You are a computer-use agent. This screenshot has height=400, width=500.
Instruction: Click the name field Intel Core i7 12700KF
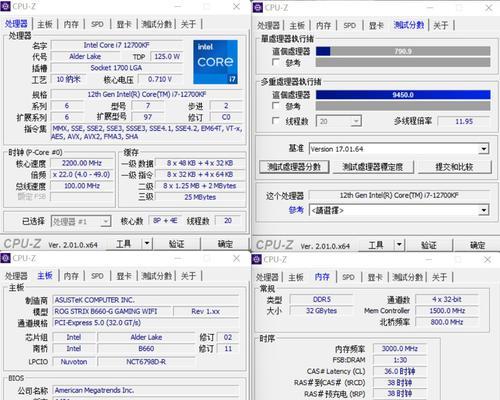coord(117,45)
